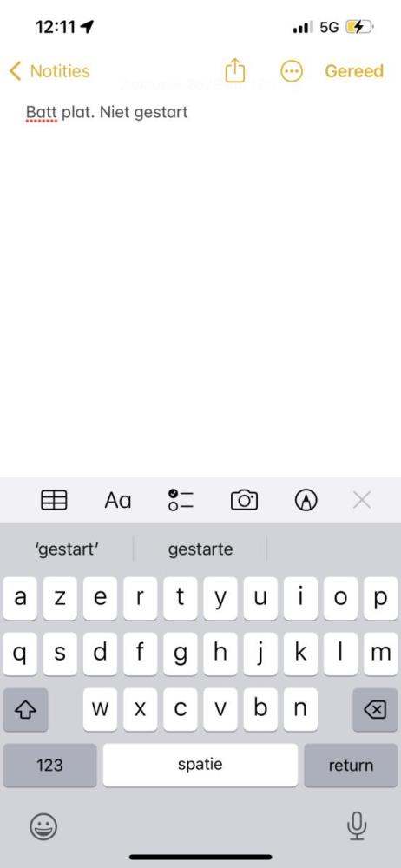Close the formatting toolbar with the X

click(362, 501)
